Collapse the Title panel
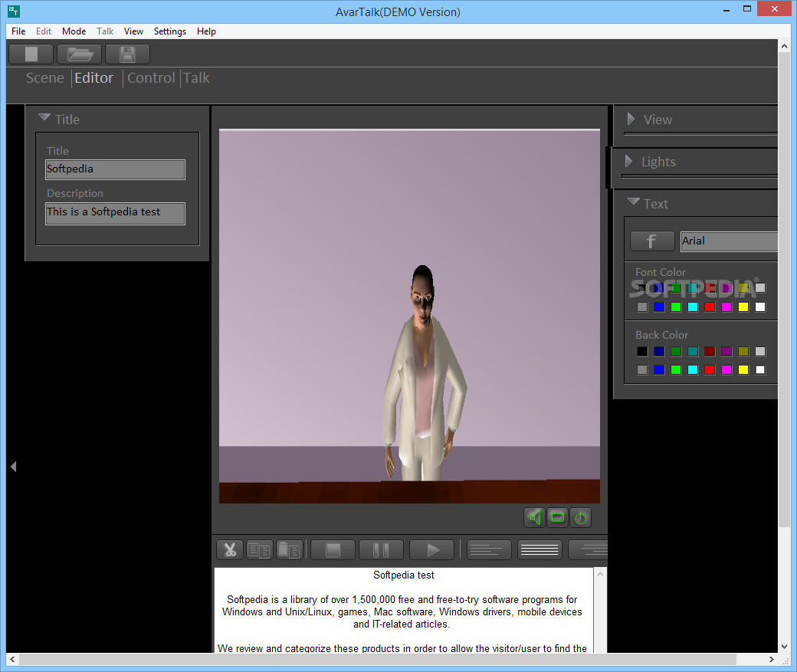This screenshot has width=797, height=672. click(44, 117)
